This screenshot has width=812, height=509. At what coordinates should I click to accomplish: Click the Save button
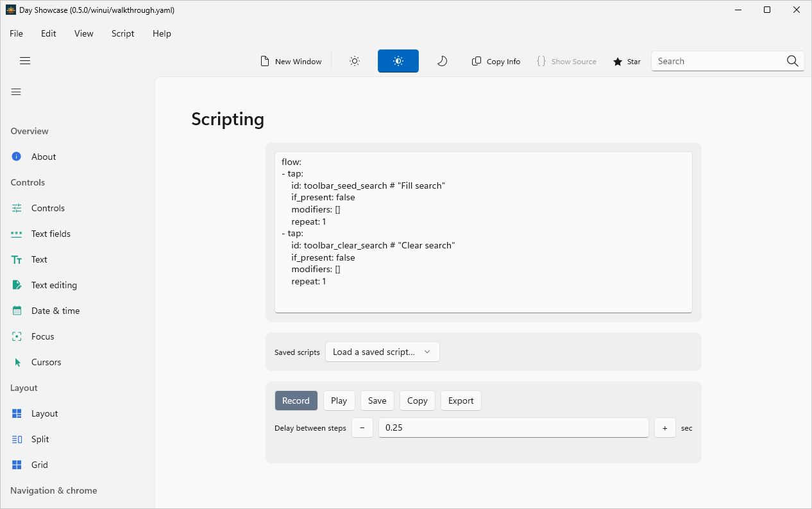tap(377, 401)
